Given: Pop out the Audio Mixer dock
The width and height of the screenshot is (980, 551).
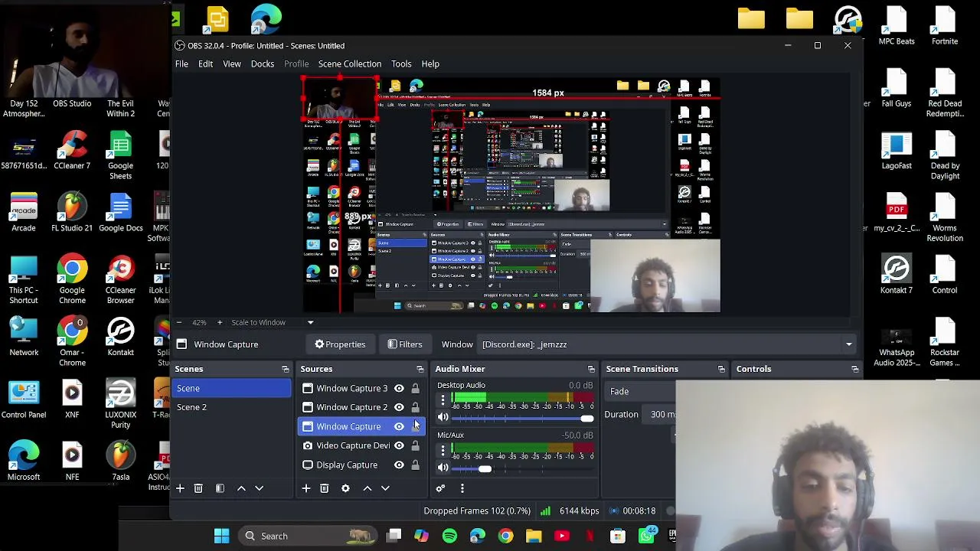Looking at the screenshot, I should pyautogui.click(x=591, y=369).
